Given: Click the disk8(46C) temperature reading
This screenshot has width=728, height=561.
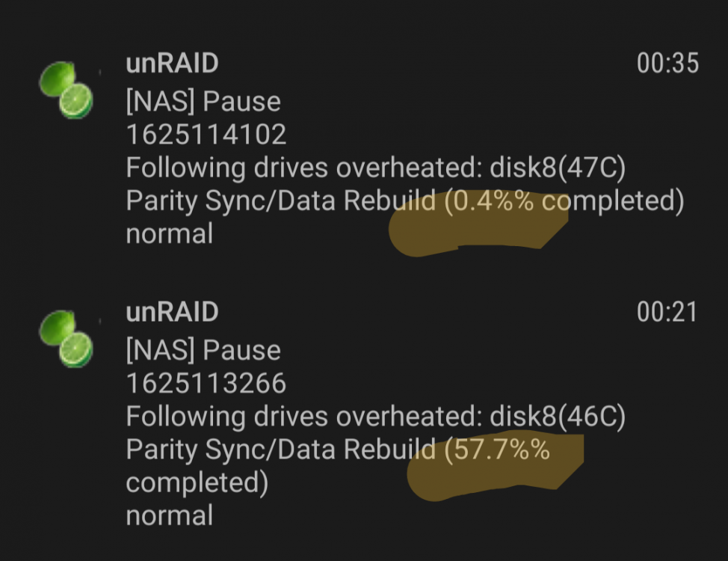Looking at the screenshot, I should [558, 416].
